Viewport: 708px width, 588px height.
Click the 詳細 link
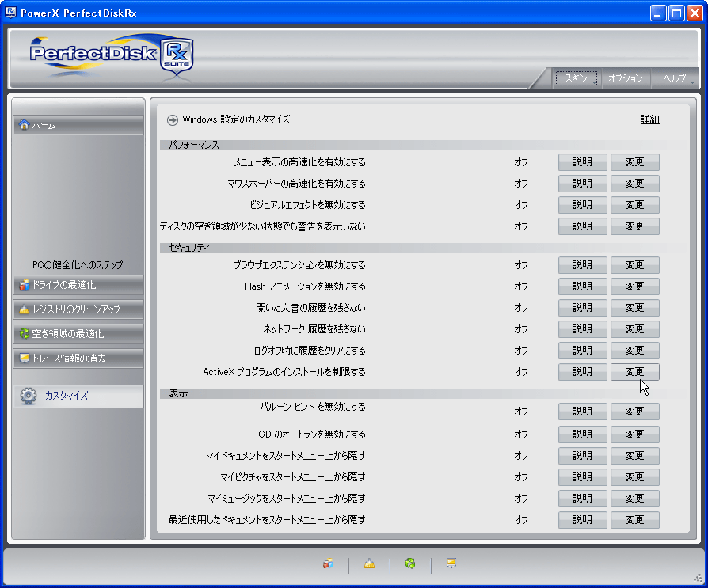[x=649, y=119]
